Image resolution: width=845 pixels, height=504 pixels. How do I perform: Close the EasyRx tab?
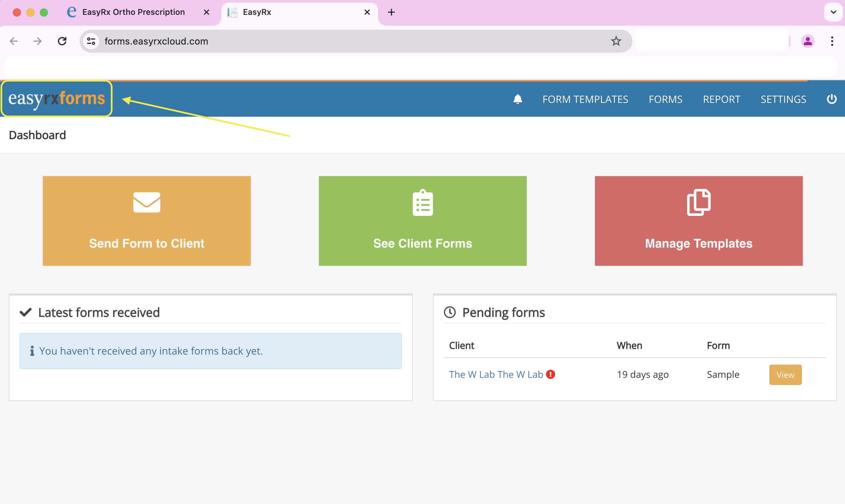[367, 12]
